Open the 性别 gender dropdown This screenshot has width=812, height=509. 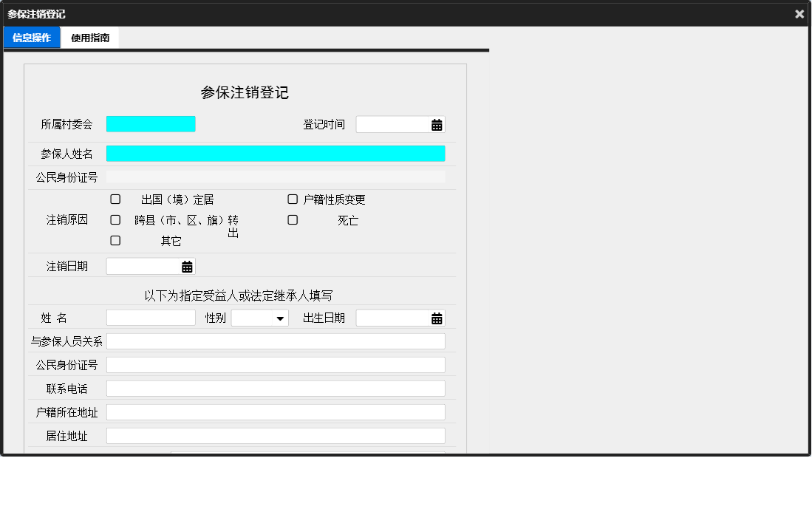(x=259, y=317)
